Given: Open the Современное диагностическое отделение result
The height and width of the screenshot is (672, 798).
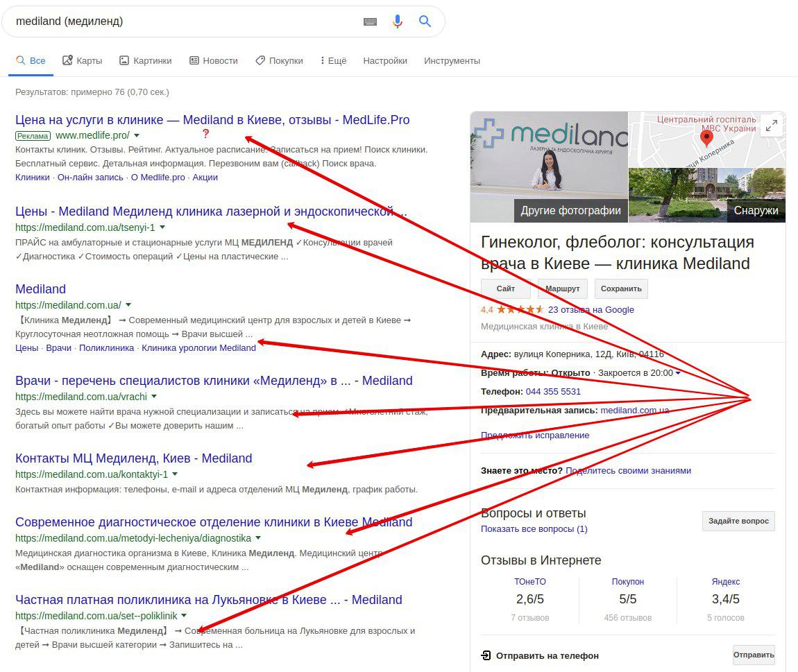Looking at the screenshot, I should tap(214, 522).
